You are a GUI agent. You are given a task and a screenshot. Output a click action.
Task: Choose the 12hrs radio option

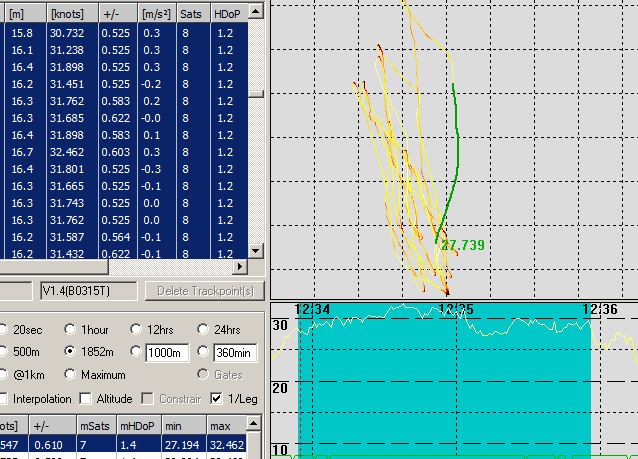(138, 330)
